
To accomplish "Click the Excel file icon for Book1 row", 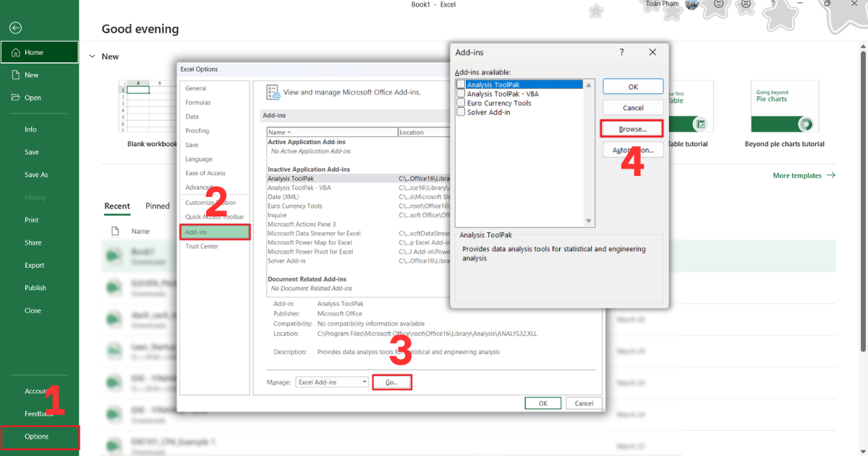I will pos(114,255).
